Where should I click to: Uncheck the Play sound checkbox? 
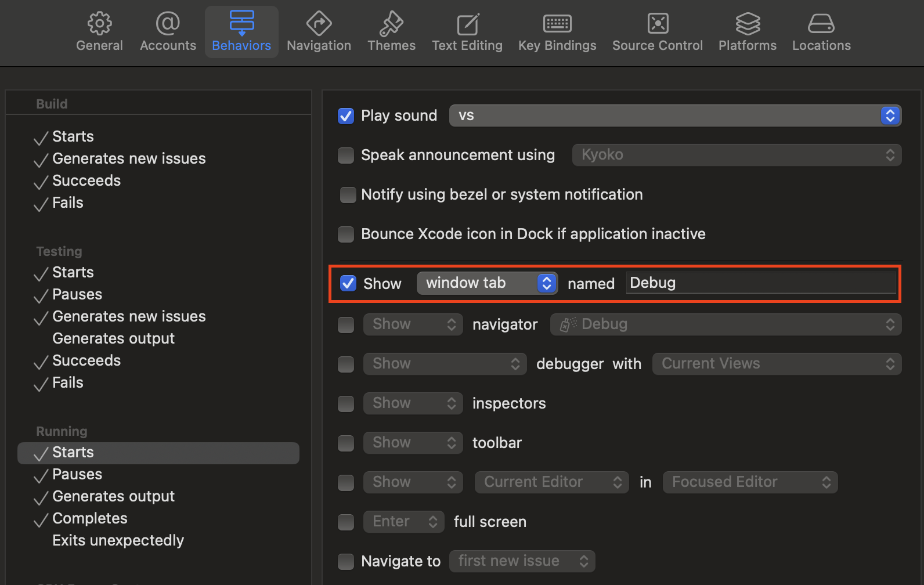tap(346, 116)
